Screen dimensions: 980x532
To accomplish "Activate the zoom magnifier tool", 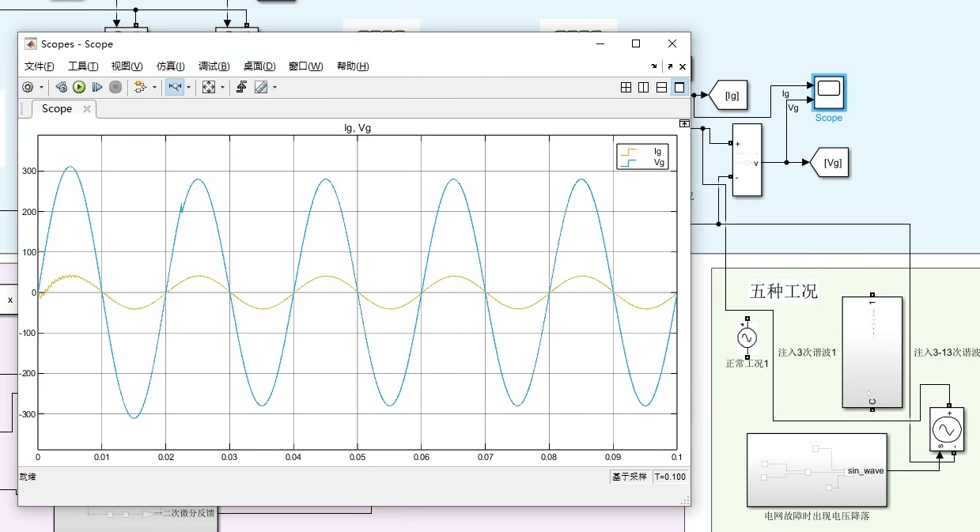I will (176, 87).
